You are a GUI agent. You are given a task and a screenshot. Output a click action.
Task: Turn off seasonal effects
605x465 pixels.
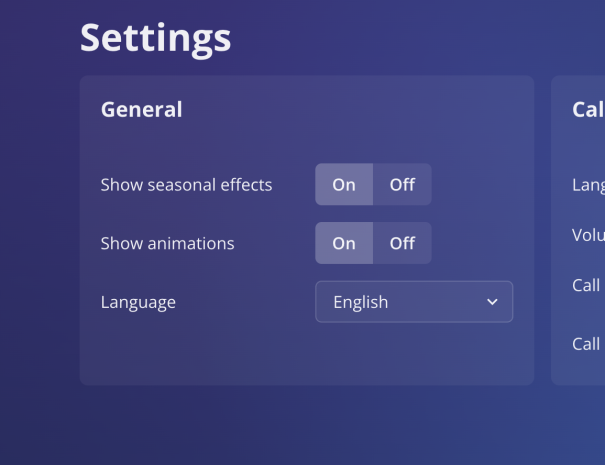point(402,185)
